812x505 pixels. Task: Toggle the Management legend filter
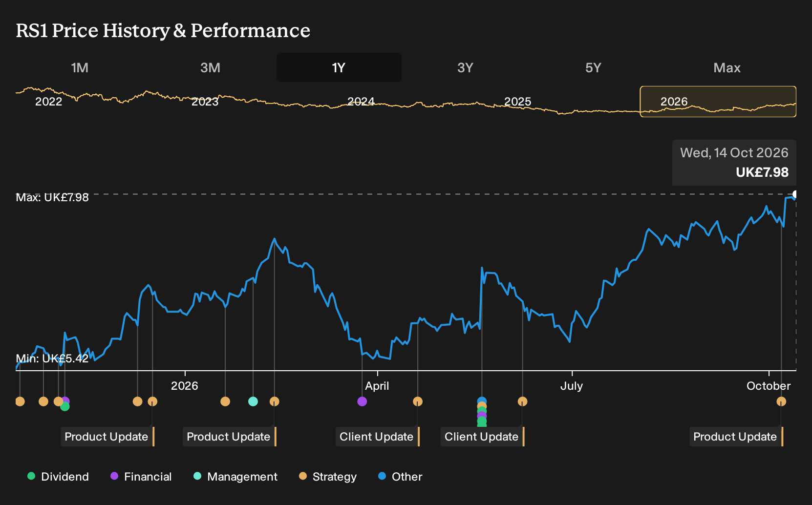235,477
